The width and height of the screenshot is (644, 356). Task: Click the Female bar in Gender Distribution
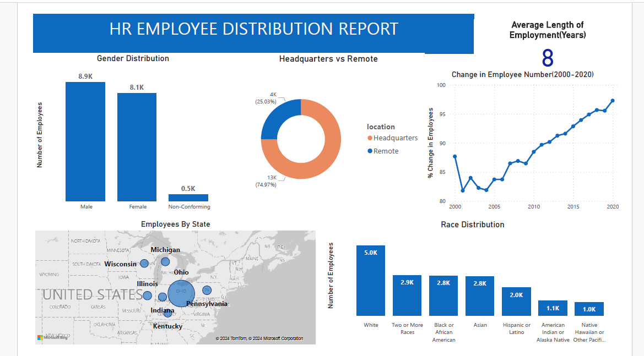pos(137,147)
